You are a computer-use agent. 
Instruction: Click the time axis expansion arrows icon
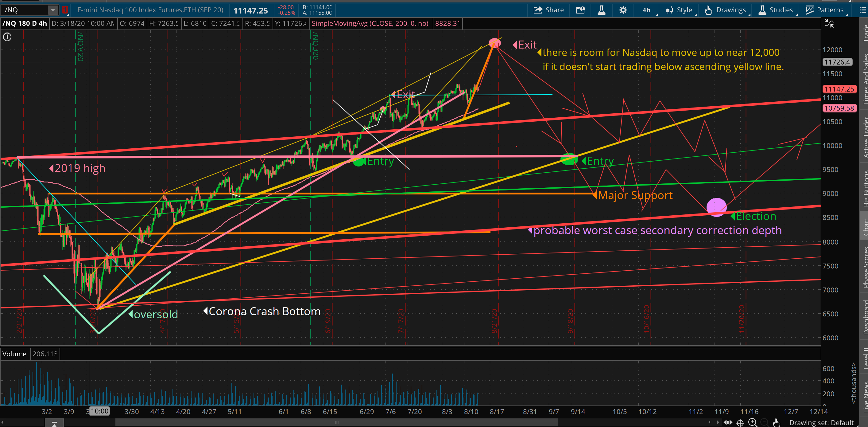pyautogui.click(x=728, y=422)
